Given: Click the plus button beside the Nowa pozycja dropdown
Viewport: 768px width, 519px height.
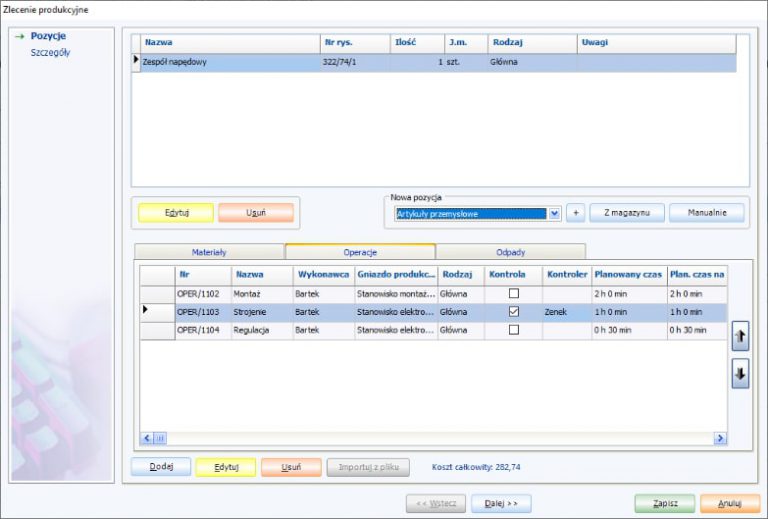Looking at the screenshot, I should coord(575,213).
